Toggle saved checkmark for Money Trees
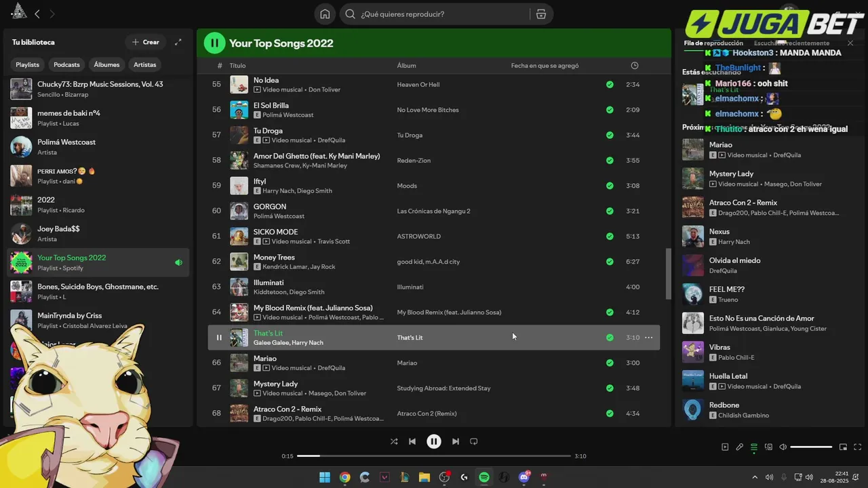The width and height of the screenshot is (868, 488). pos(610,262)
